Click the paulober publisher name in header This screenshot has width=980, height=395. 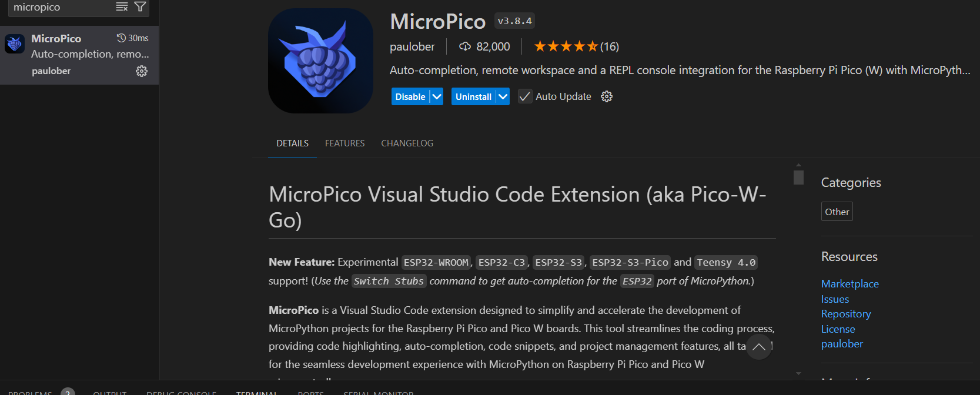412,46
